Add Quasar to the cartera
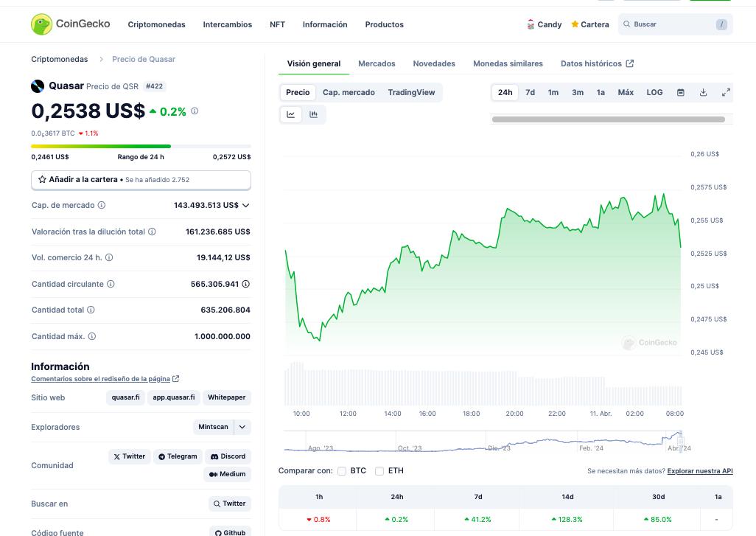Screen dimensions: 756x536 tap(141, 179)
